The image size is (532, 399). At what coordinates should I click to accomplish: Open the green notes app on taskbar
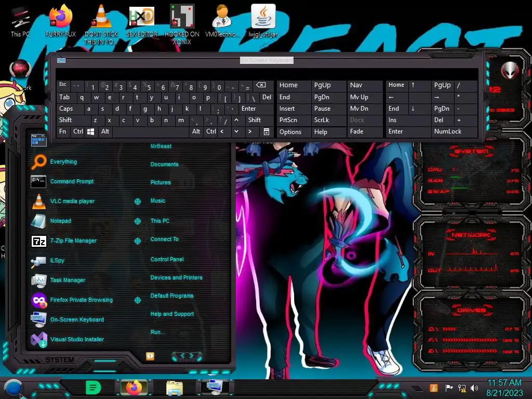pyautogui.click(x=94, y=388)
